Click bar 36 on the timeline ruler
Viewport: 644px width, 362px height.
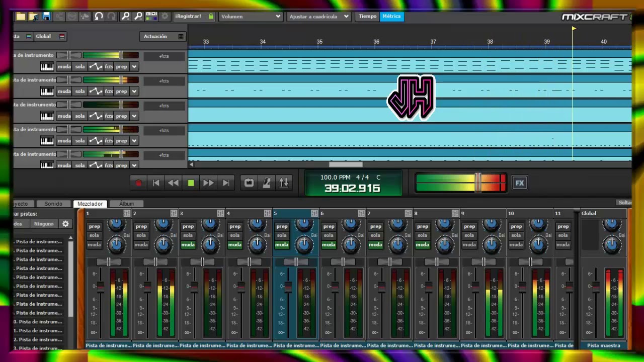376,42
